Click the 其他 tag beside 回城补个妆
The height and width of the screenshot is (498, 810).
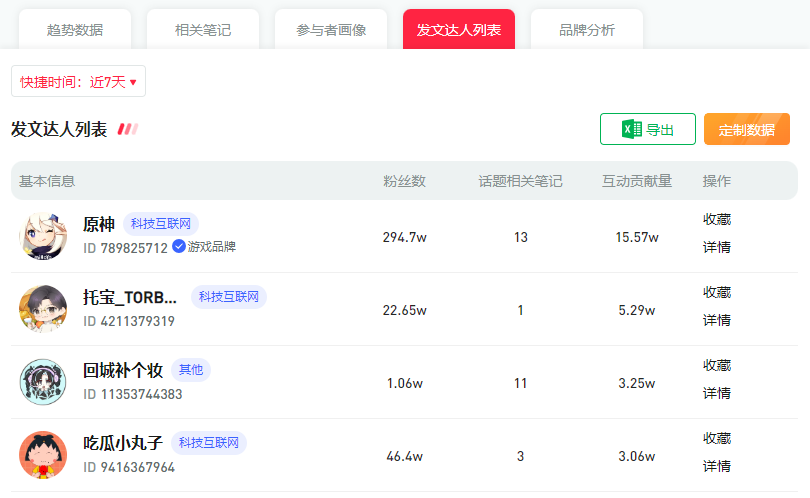191,370
